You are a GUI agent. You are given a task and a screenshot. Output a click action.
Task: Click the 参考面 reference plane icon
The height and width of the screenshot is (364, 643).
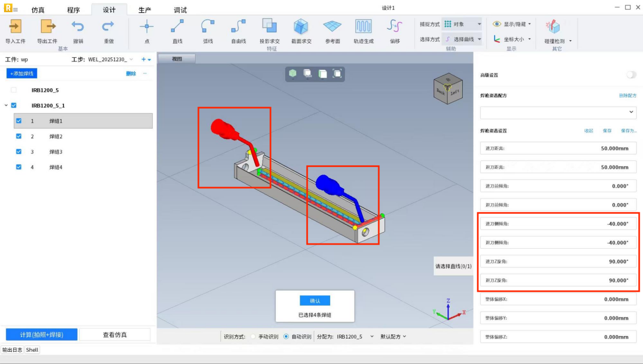point(332,26)
